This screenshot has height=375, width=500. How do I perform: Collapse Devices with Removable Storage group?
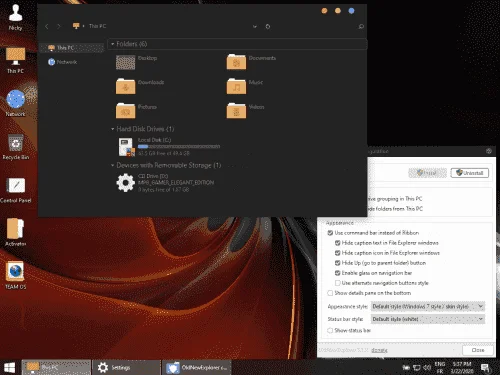point(113,165)
